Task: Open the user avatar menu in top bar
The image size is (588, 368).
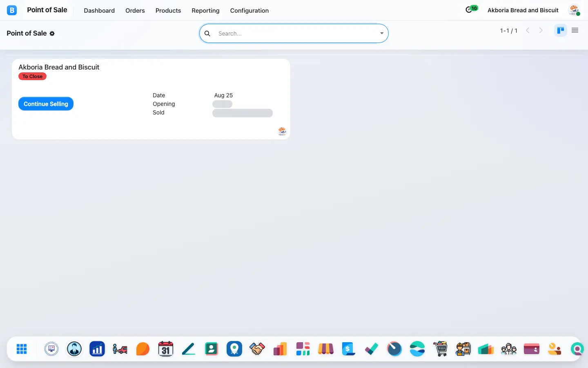Action: [575, 10]
